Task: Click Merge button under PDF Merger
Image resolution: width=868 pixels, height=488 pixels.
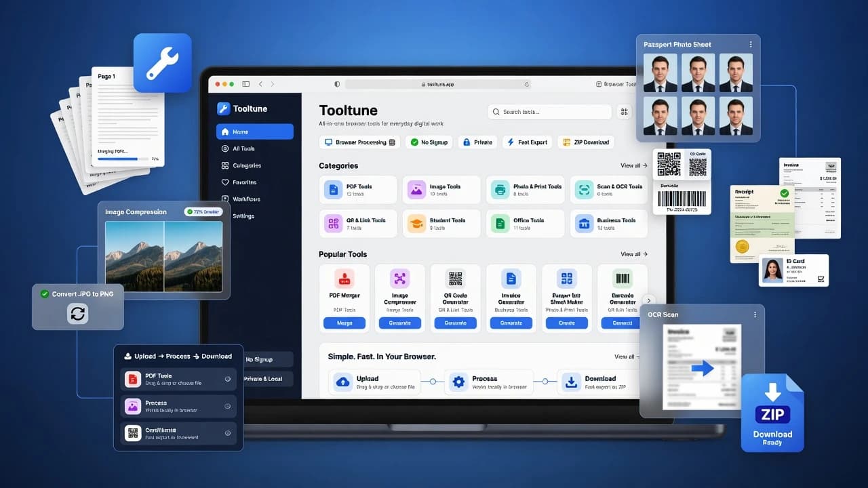Action: coord(344,323)
